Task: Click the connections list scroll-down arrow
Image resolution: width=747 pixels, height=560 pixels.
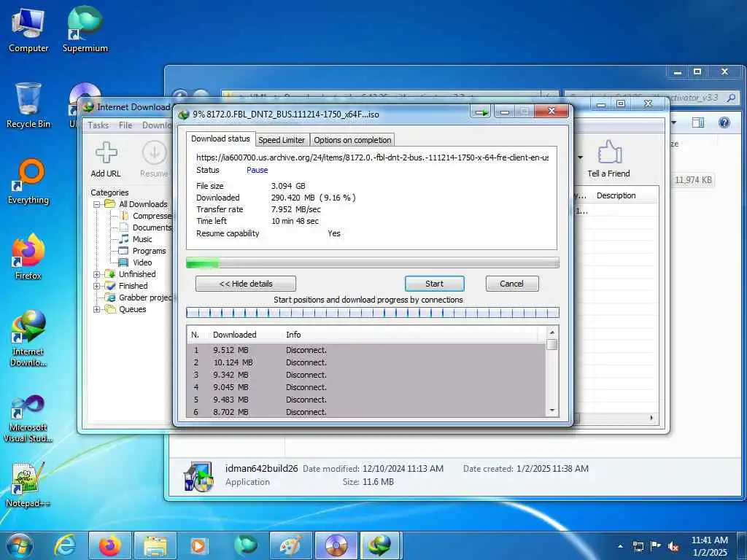Action: pyautogui.click(x=552, y=411)
